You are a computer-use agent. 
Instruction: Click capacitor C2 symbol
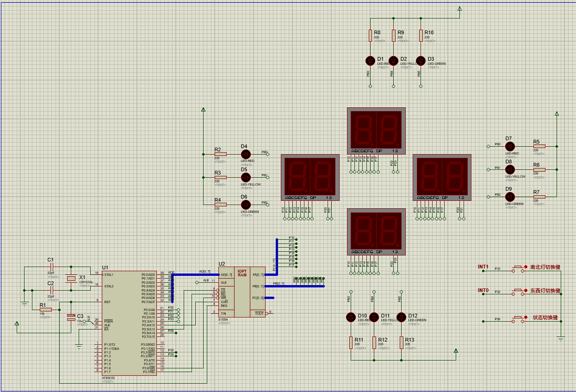52,290
